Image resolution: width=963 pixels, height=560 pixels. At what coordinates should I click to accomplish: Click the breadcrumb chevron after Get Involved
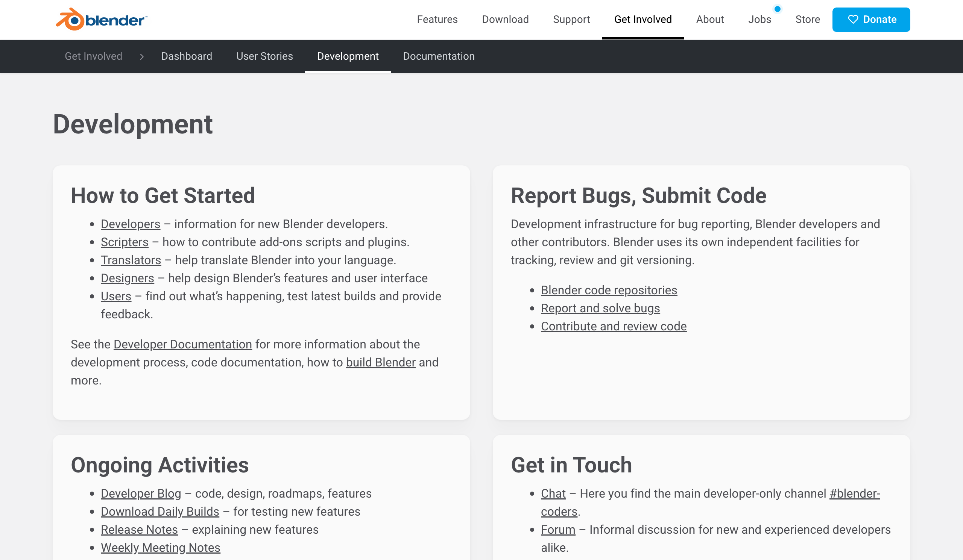[x=142, y=56]
